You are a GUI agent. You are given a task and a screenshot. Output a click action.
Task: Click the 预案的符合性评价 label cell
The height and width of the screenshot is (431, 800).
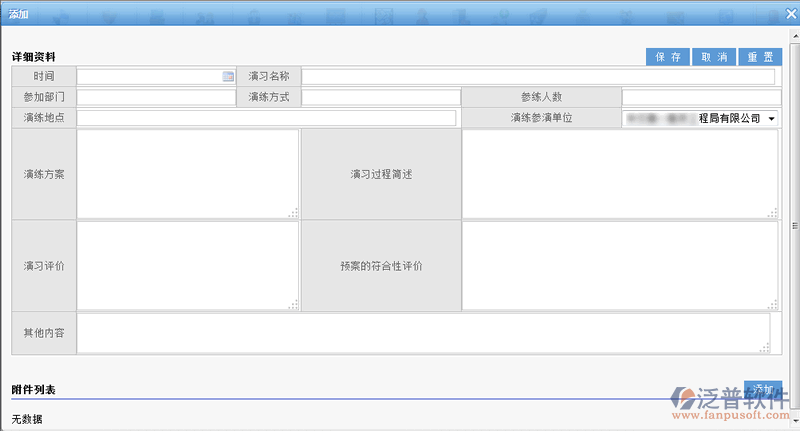point(381,266)
